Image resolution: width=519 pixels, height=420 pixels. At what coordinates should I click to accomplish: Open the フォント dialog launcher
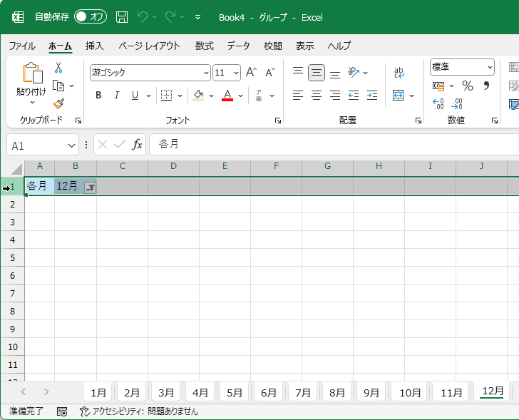tap(278, 121)
